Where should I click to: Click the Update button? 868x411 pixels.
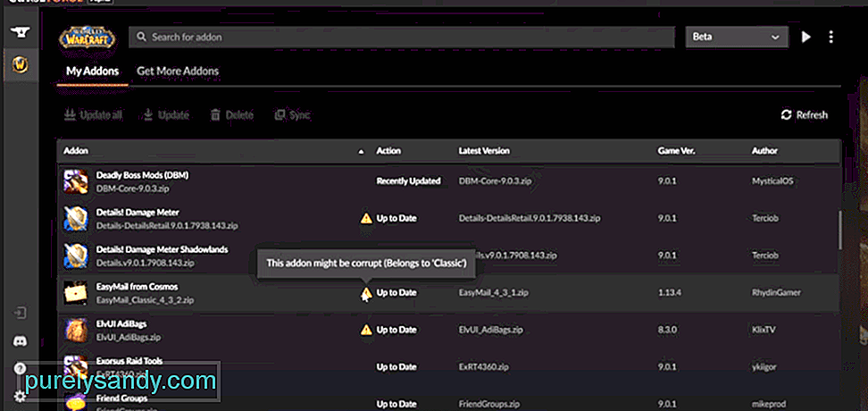pos(166,115)
